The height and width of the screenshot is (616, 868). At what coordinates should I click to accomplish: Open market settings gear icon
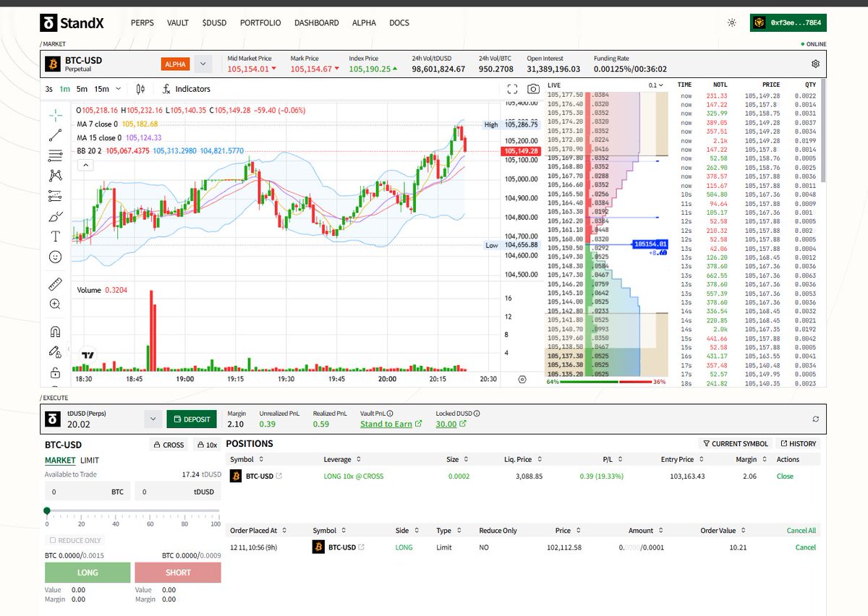point(815,64)
